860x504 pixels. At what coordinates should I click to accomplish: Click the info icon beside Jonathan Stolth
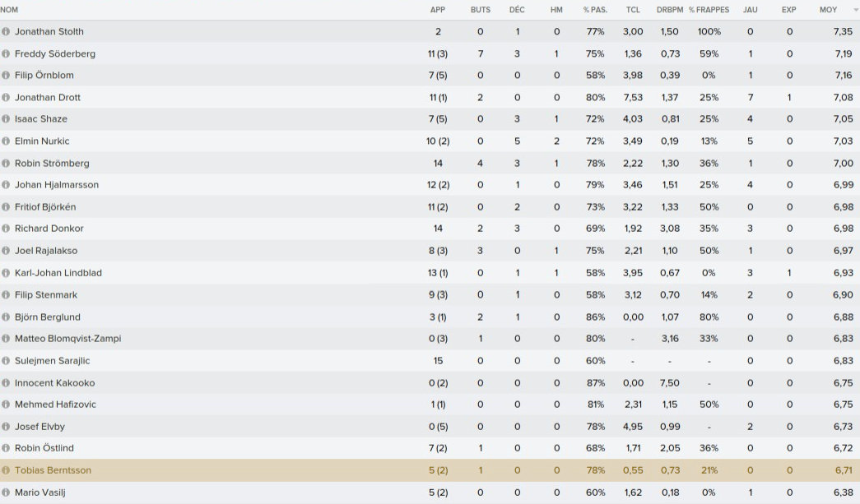pos(6,31)
